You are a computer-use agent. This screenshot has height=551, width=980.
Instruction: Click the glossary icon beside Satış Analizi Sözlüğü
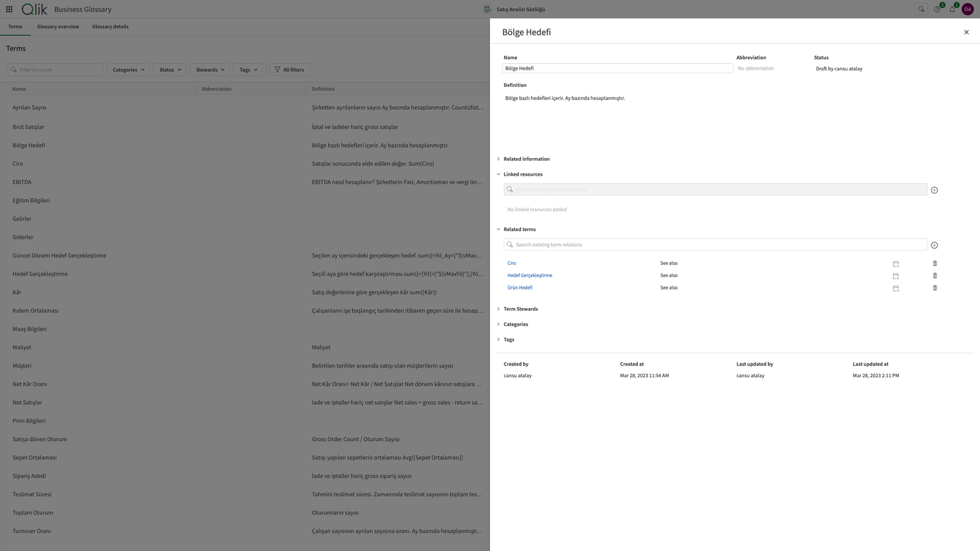click(x=487, y=9)
